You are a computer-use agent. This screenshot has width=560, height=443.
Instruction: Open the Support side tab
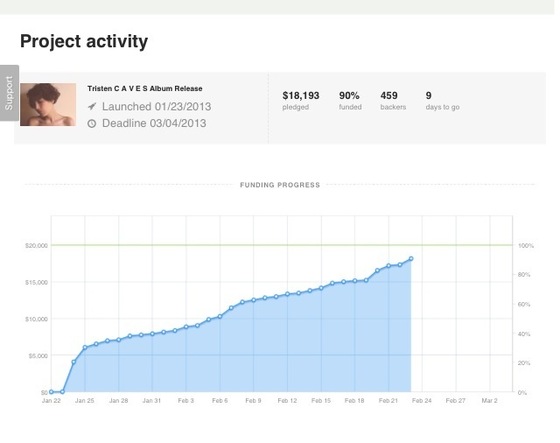tap(9, 93)
